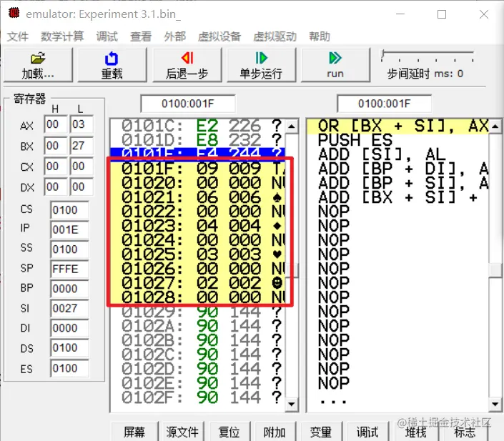The width and height of the screenshot is (504, 441).
Task: Click the AX high byte field
Action: (56, 124)
